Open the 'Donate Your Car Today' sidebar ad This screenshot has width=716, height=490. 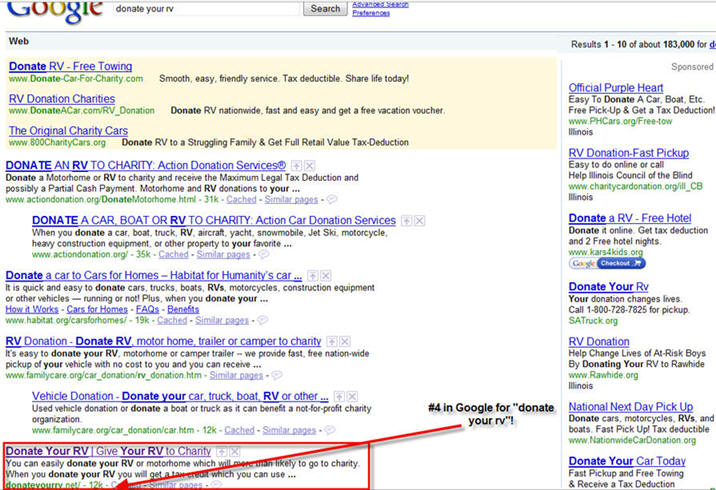[x=627, y=461]
